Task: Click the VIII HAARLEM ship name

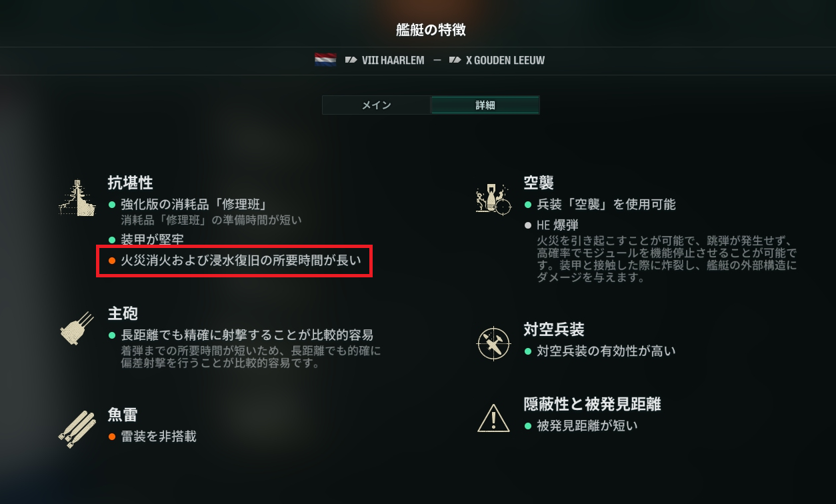Action: tap(393, 60)
